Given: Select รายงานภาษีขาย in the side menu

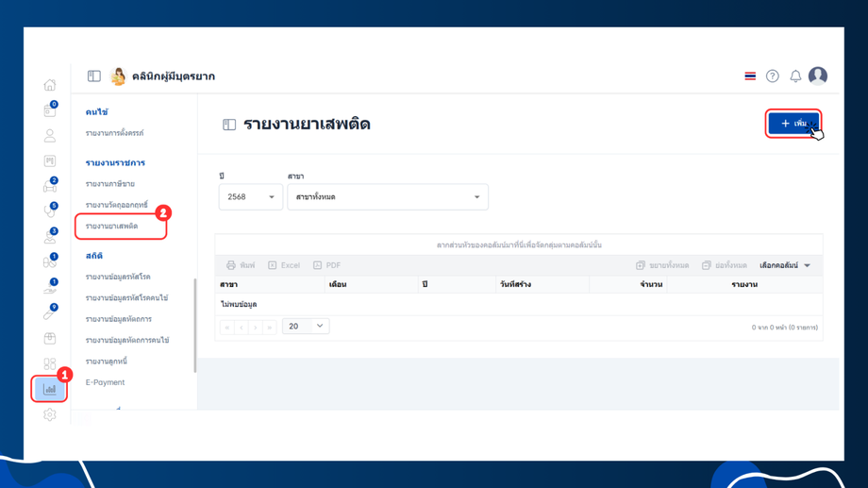Looking at the screenshot, I should point(110,184).
